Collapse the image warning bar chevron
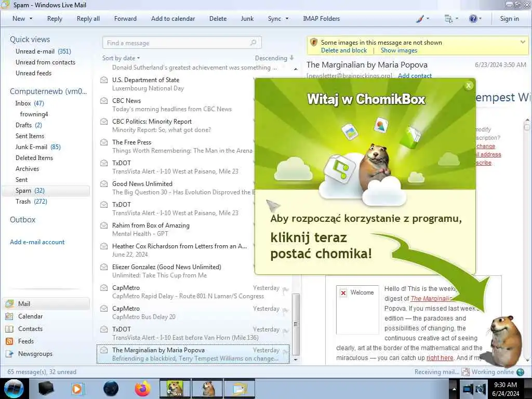This screenshot has width=532, height=399. [523, 42]
